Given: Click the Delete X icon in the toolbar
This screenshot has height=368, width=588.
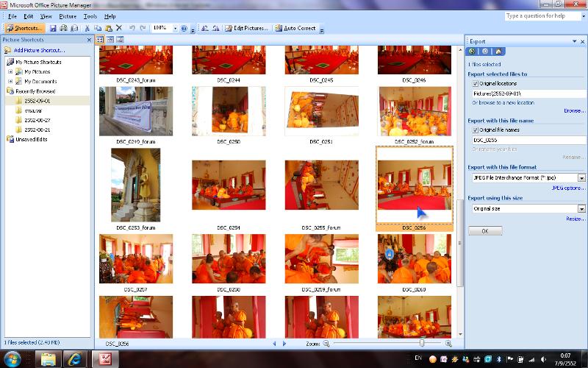Looking at the screenshot, I should [119, 28].
